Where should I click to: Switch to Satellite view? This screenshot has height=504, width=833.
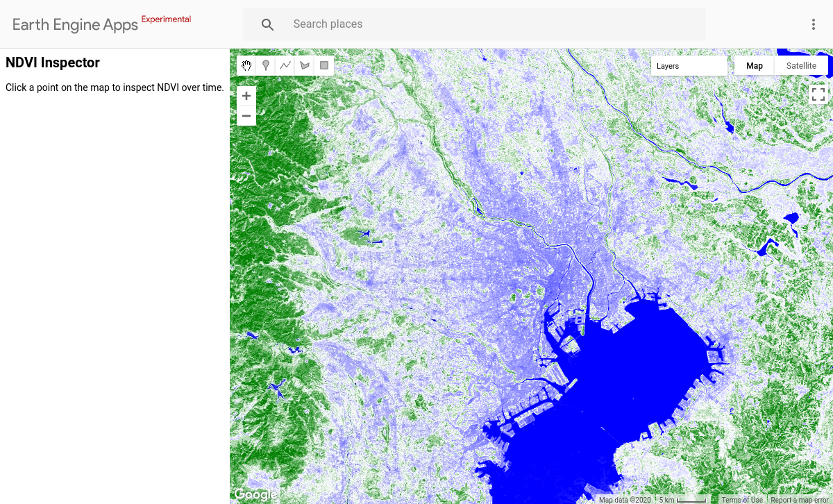pos(801,65)
